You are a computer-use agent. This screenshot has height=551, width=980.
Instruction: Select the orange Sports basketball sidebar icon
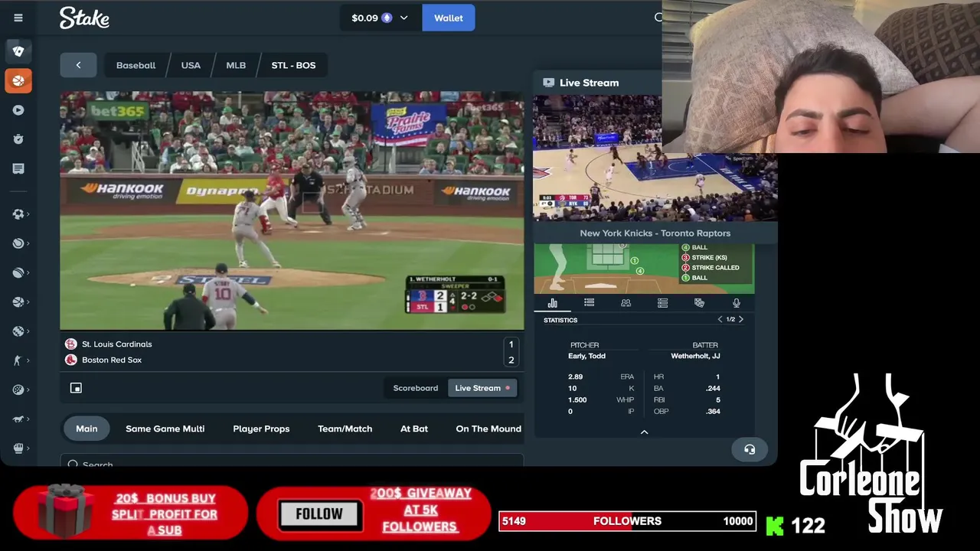click(18, 80)
